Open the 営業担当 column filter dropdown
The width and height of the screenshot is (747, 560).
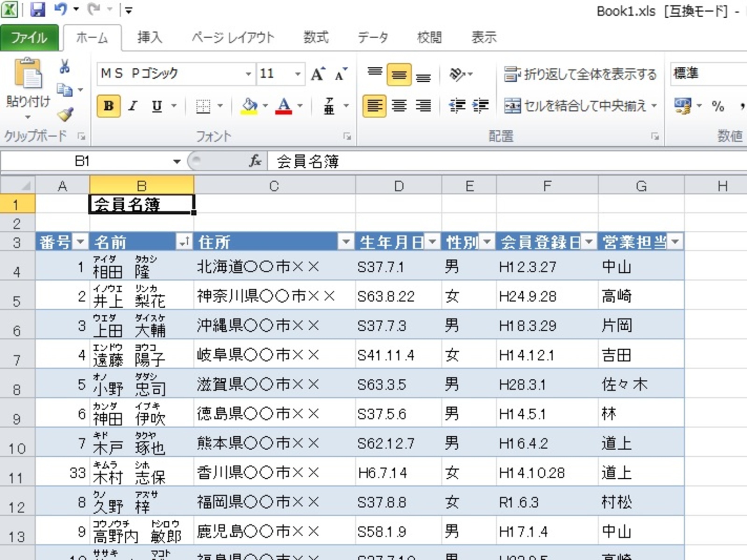point(675,242)
